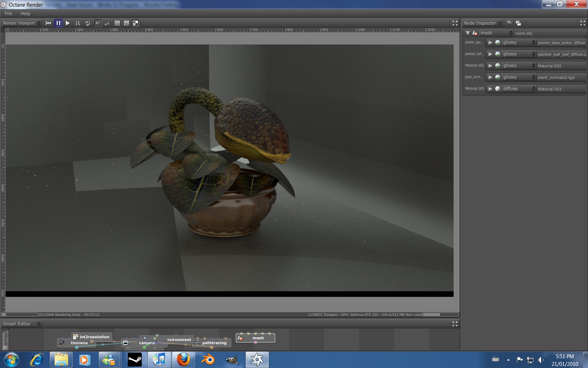Click the fine dotted pattern viewport icon
Image resolution: width=588 pixels, height=368 pixels.
pos(117,23)
